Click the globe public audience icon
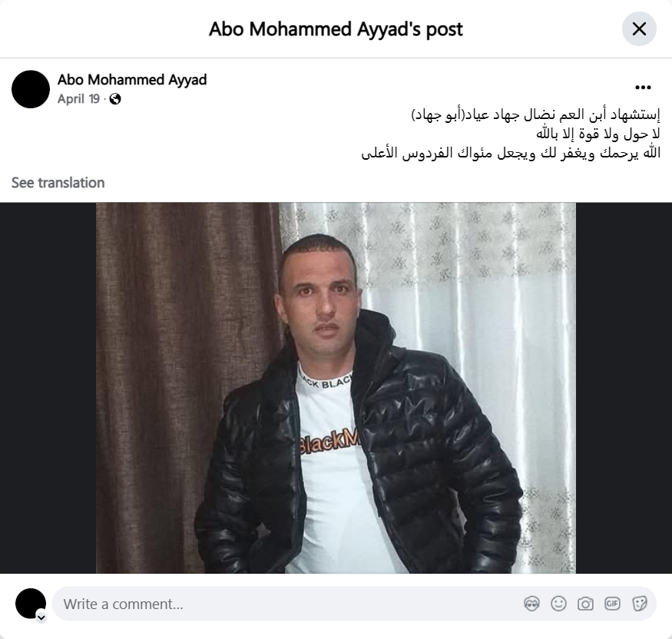The height and width of the screenshot is (639, 672). click(x=115, y=99)
